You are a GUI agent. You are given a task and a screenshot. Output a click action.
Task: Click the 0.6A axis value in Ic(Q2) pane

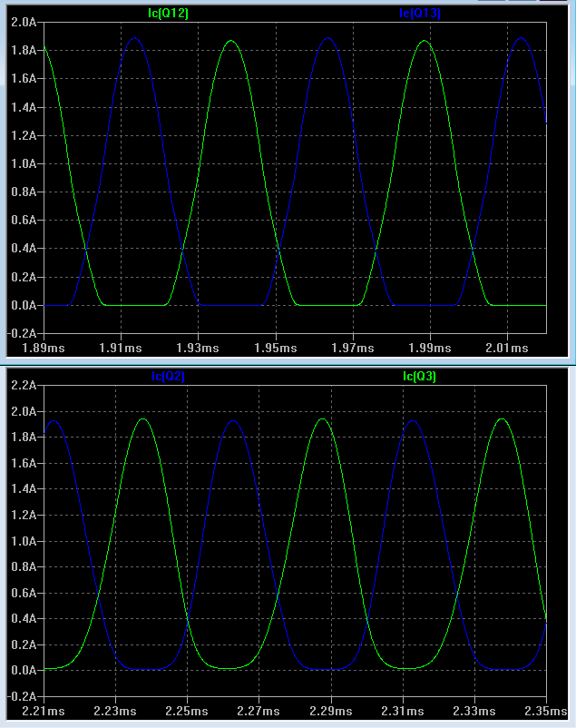[x=24, y=593]
